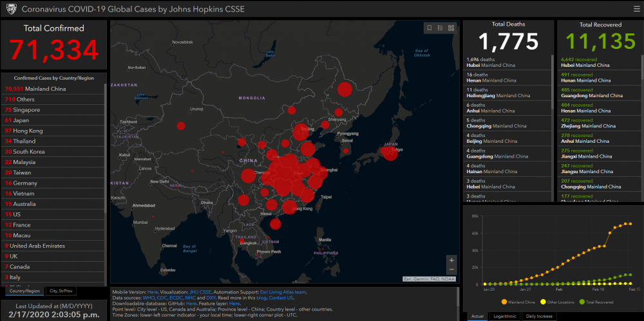Select the 10 Macau row
This screenshot has height=321, width=644.
click(x=53, y=235)
